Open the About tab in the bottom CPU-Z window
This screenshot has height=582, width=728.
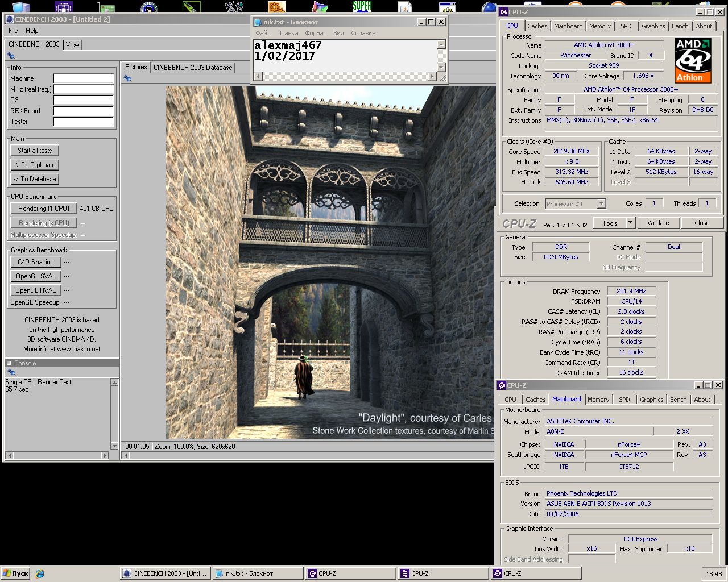pyautogui.click(x=702, y=400)
